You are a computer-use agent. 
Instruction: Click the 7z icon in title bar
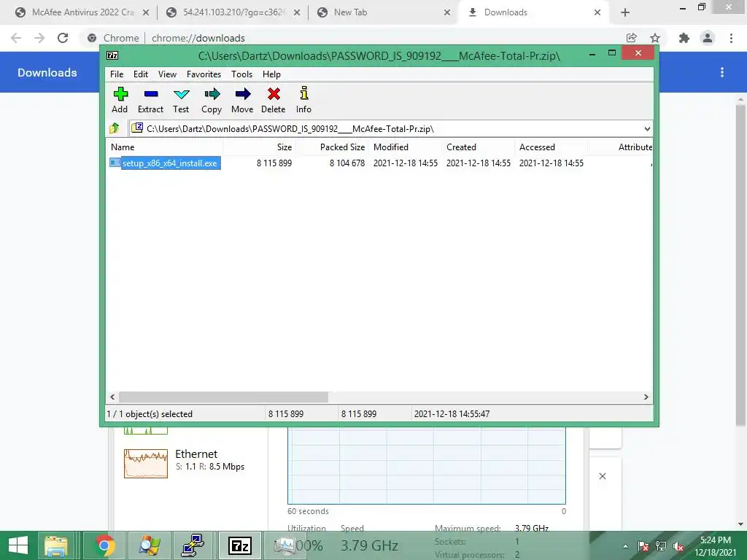pyautogui.click(x=112, y=55)
